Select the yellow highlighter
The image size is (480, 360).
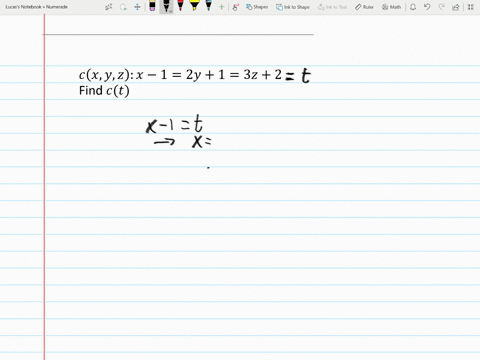coord(194,6)
